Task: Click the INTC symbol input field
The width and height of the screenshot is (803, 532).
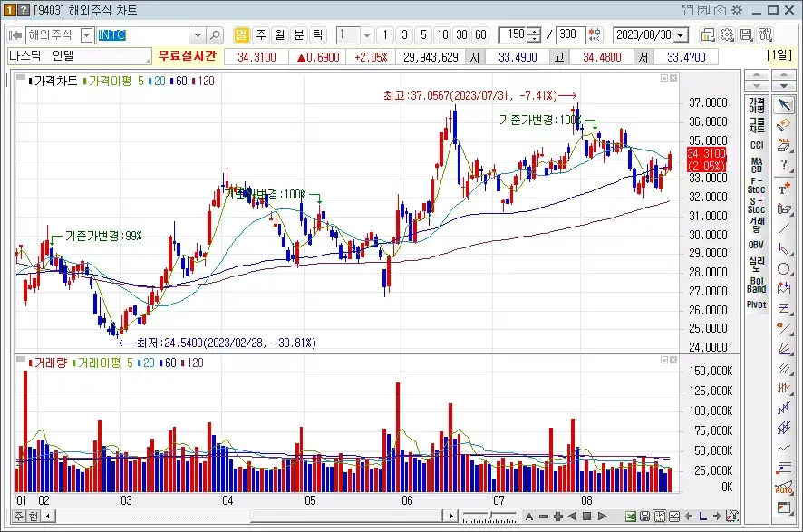Action: (144, 34)
